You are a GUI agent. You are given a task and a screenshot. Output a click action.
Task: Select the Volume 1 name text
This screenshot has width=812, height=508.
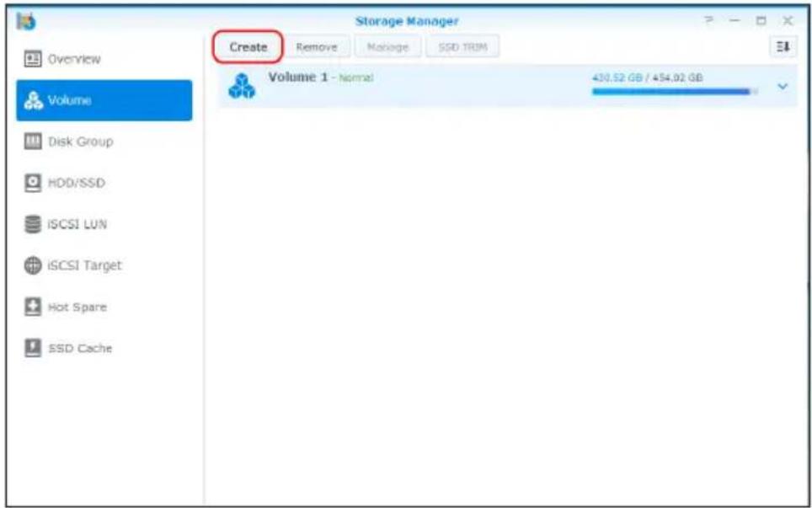[298, 78]
